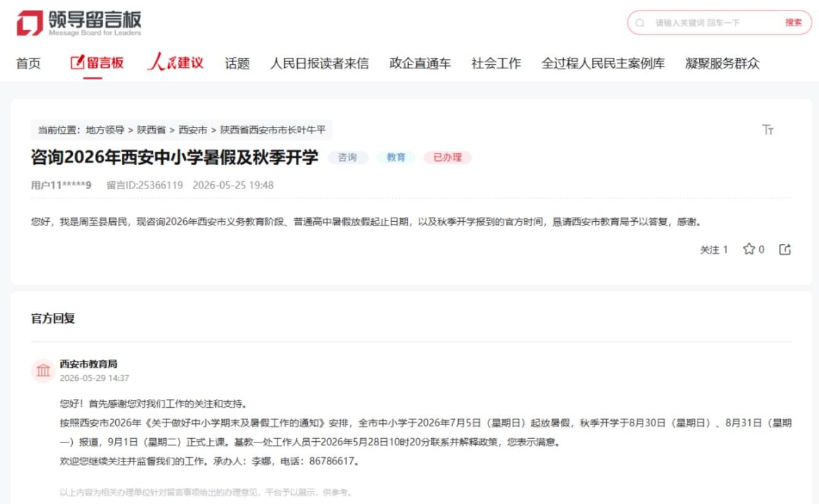Click the reply time 2026-05-29 14:37
819x504 pixels.
tap(94, 378)
